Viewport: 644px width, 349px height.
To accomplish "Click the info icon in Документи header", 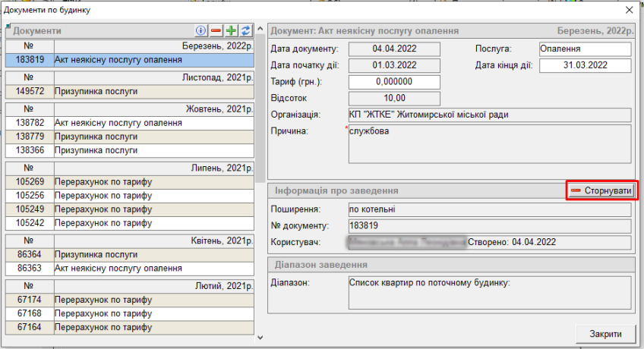I will pos(201,31).
